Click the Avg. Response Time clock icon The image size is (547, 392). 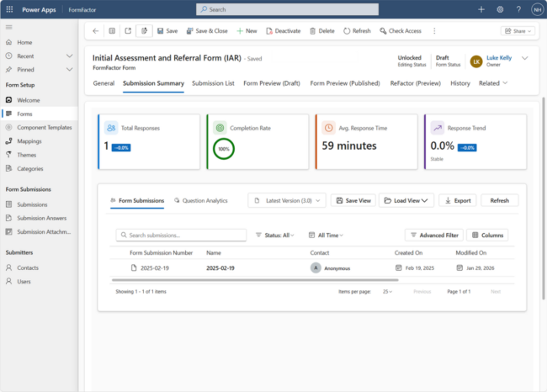pos(328,128)
